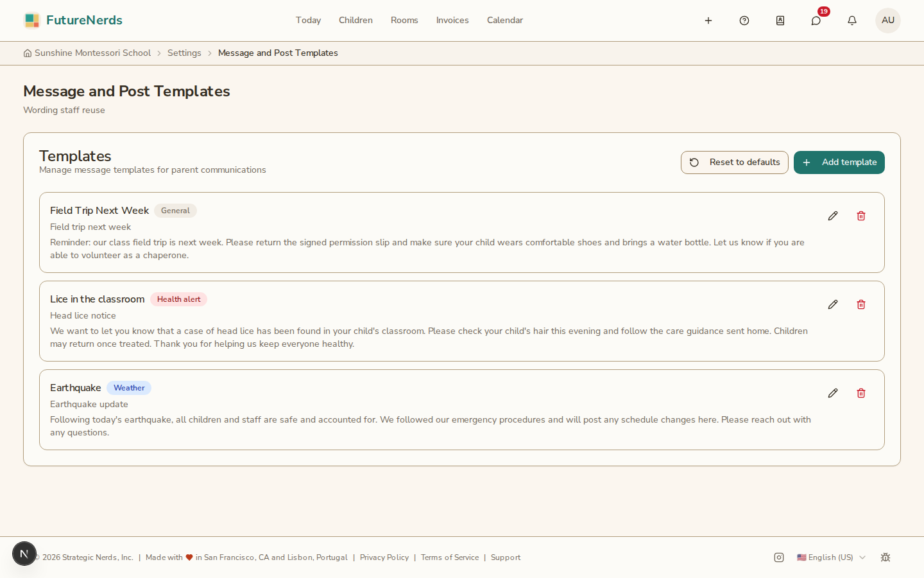Go to the Children tab
924x578 pixels.
[x=355, y=21]
